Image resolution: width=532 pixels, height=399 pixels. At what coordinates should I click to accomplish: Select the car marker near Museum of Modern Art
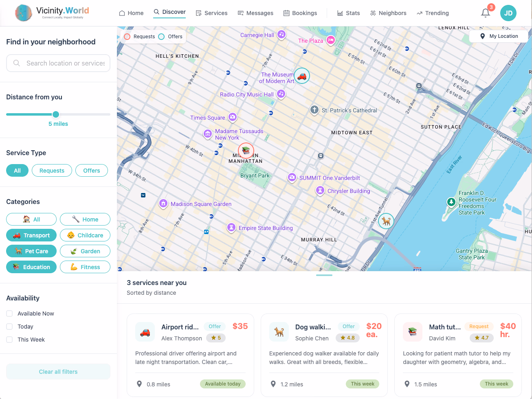(x=302, y=76)
